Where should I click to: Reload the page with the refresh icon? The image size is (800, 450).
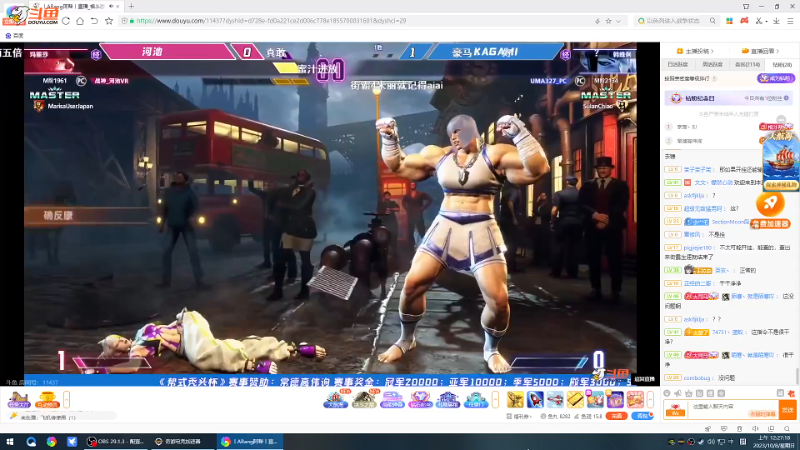(66, 21)
